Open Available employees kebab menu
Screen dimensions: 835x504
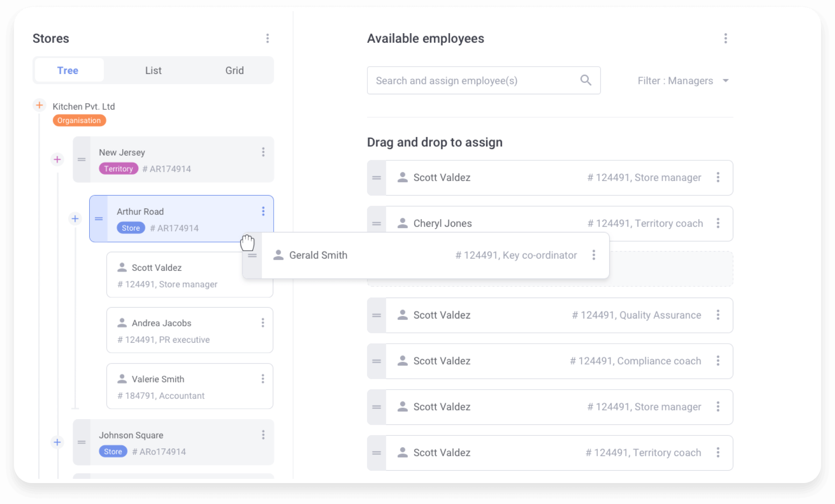pos(726,38)
